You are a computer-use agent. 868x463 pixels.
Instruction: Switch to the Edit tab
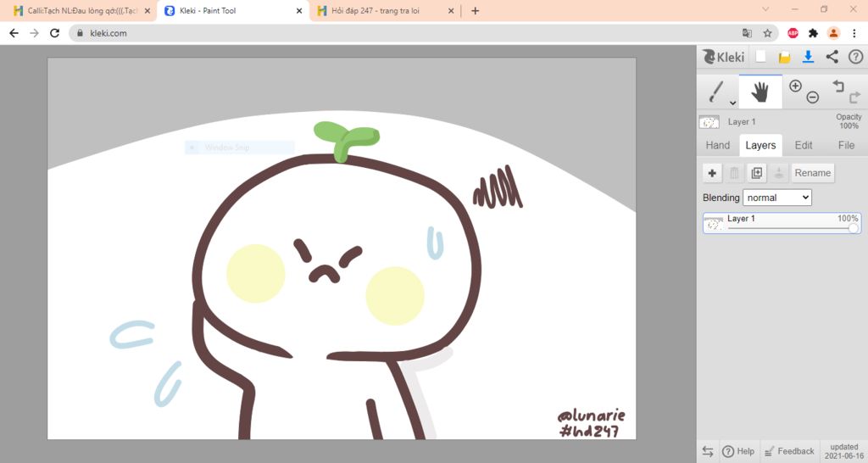pos(804,145)
